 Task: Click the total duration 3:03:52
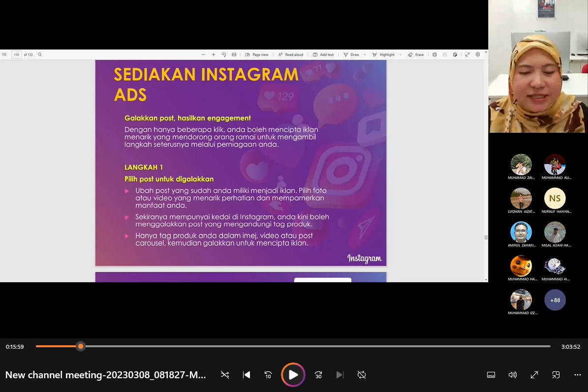click(571, 347)
